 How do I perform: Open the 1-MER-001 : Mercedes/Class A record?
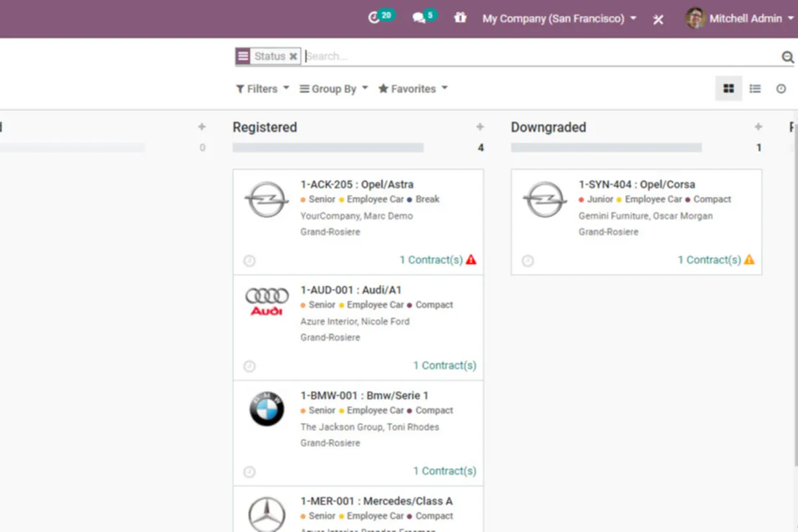[x=376, y=501]
